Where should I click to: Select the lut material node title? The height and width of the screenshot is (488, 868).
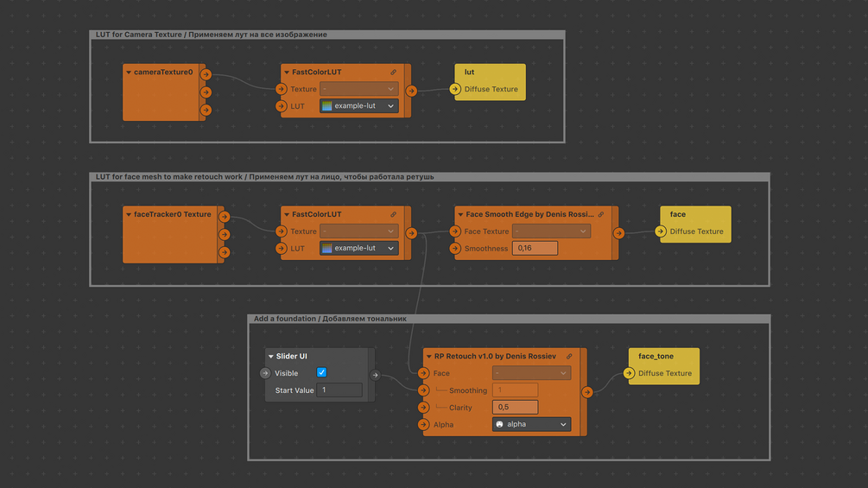(x=470, y=72)
